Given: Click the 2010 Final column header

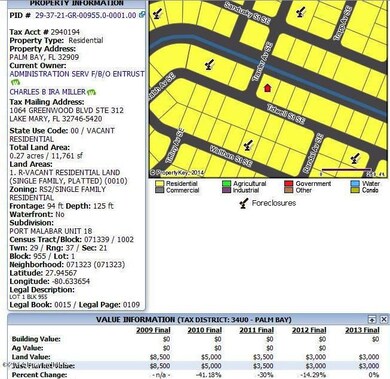Looking at the screenshot, I should click(205, 330).
